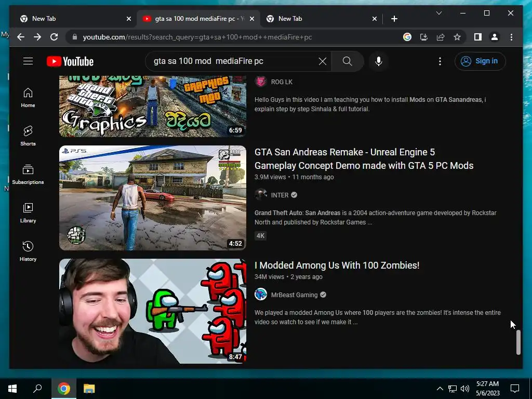Bookmark this tab with the star
The width and height of the screenshot is (532, 399).
(457, 37)
